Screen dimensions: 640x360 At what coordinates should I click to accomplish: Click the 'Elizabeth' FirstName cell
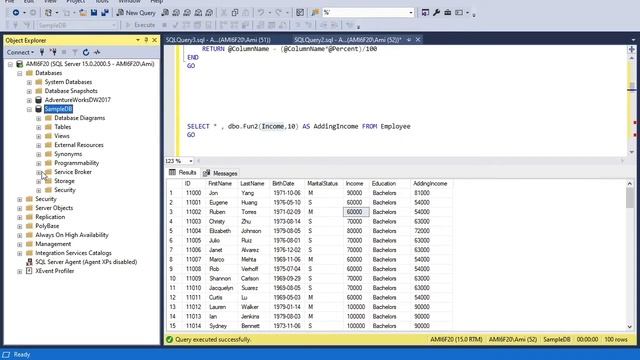[x=220, y=231]
